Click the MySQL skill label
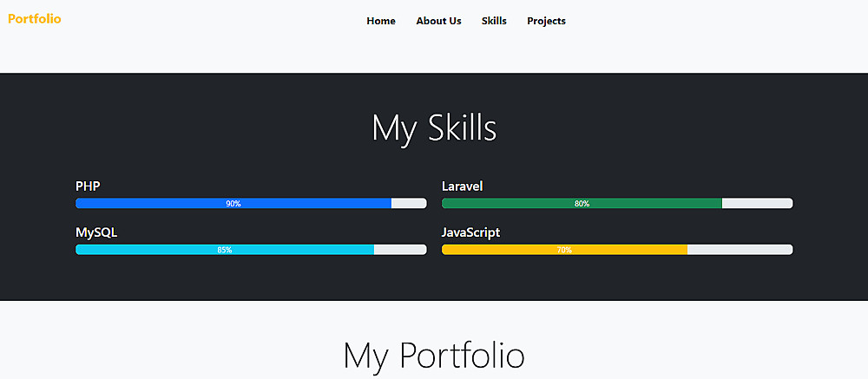 point(96,232)
